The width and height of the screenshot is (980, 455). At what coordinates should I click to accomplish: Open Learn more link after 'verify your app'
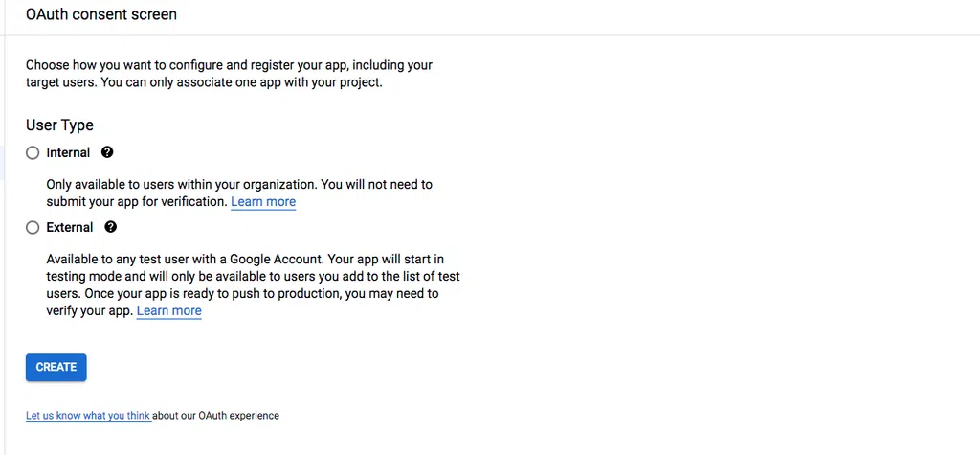[168, 310]
